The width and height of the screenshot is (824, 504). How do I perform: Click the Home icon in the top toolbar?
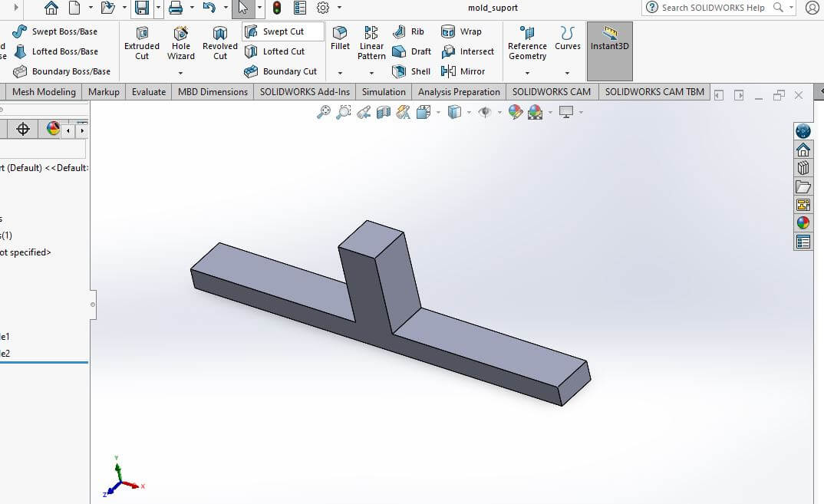(x=51, y=8)
